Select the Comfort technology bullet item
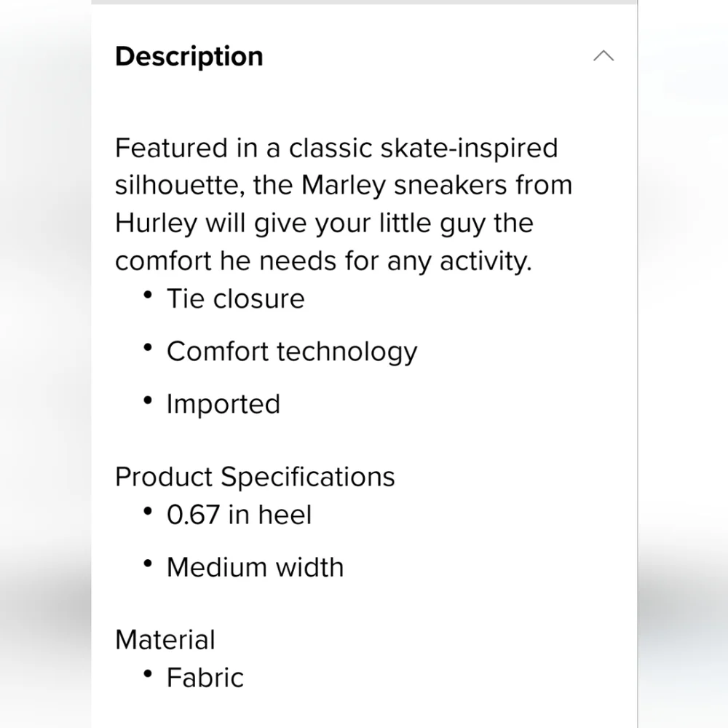 click(x=292, y=352)
